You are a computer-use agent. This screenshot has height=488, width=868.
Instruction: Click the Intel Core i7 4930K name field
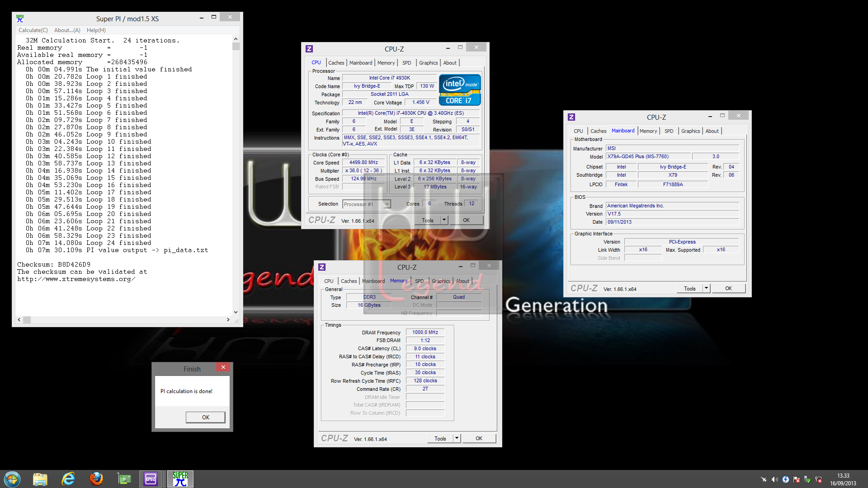click(x=389, y=78)
